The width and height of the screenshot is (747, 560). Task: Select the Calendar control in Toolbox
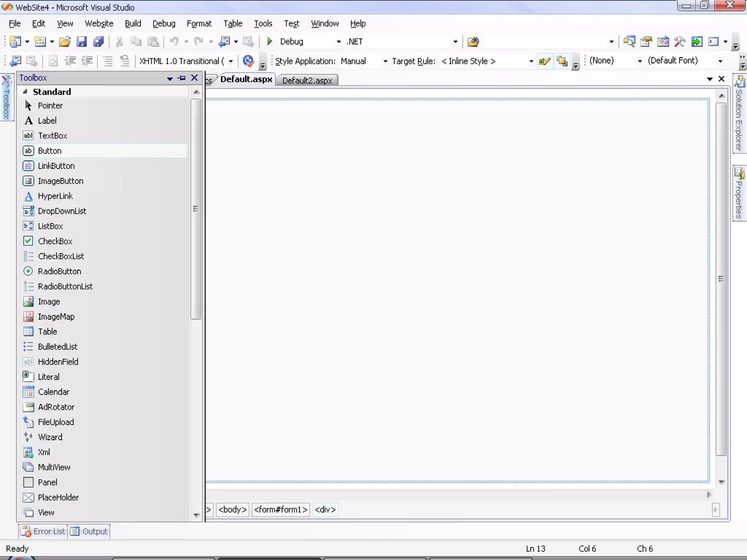tap(54, 392)
